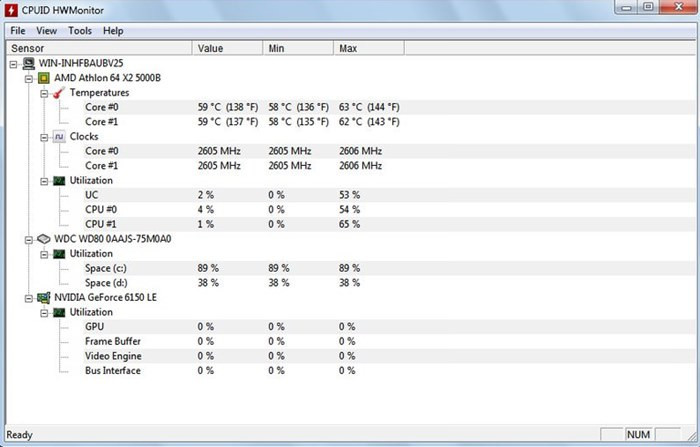Open the Help menu
The width and height of the screenshot is (700, 447).
[114, 31]
